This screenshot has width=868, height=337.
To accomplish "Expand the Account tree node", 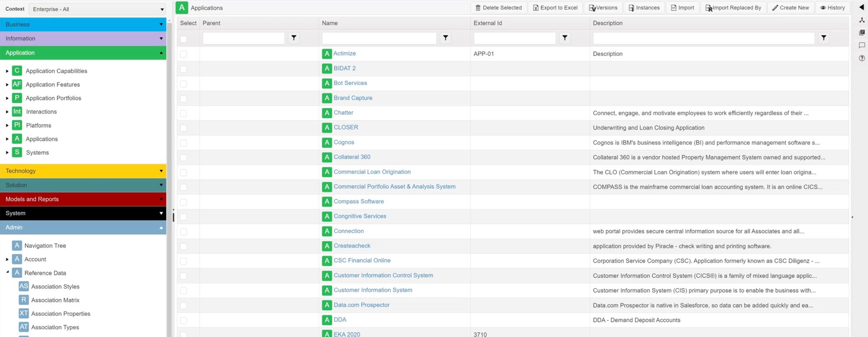I will click(x=7, y=259).
